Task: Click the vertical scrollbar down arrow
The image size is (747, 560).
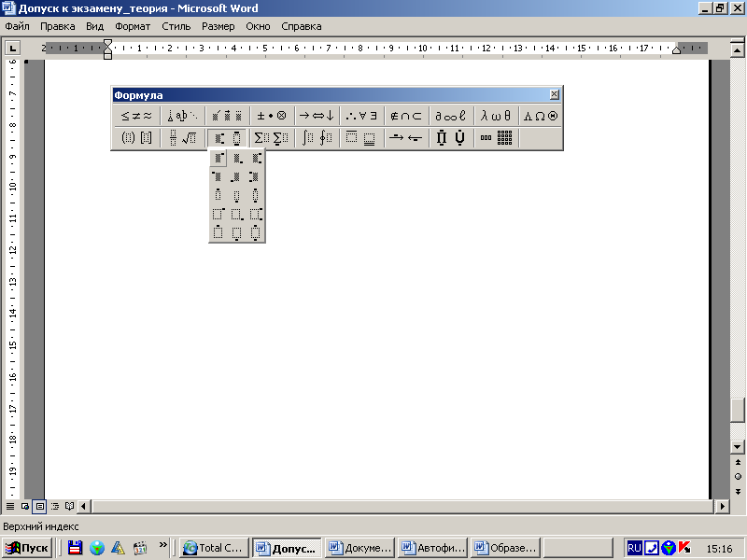Action: point(737,447)
